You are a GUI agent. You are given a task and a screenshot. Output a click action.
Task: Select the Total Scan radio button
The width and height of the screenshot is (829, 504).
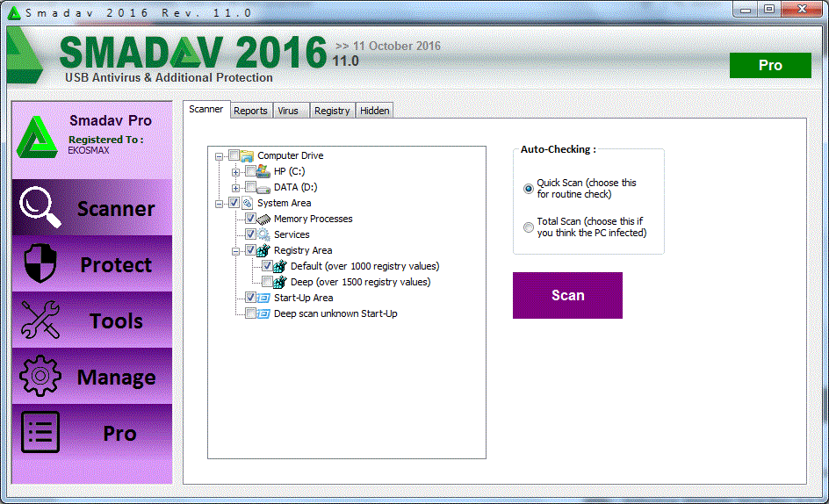coord(528,227)
